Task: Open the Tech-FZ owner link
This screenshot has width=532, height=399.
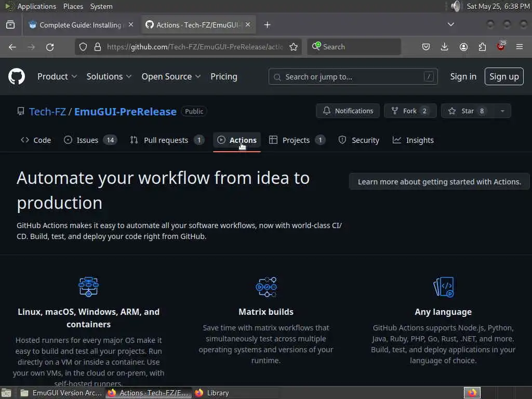Action: coord(47,112)
